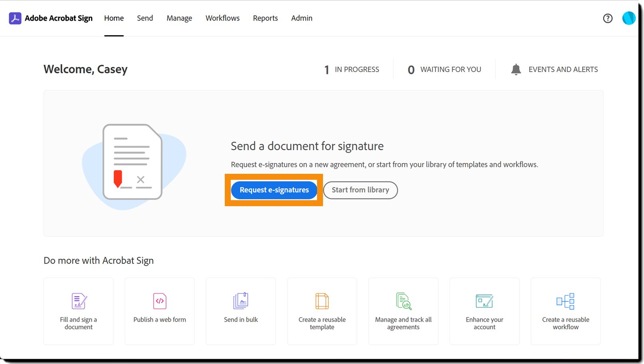Click the Request e-signatures button
This screenshot has height=364, width=644.
[x=274, y=190]
